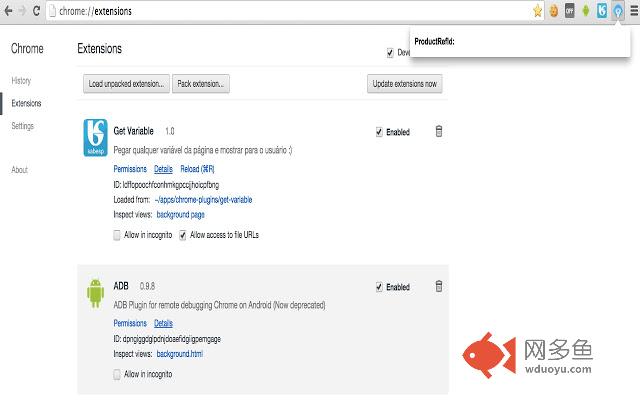Open the background page inspect link

(180, 215)
